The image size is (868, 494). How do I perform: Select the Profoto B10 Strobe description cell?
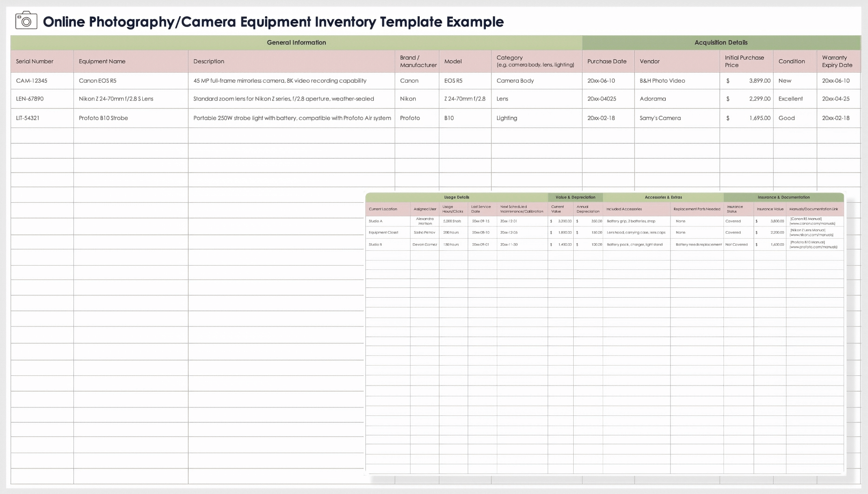point(292,118)
